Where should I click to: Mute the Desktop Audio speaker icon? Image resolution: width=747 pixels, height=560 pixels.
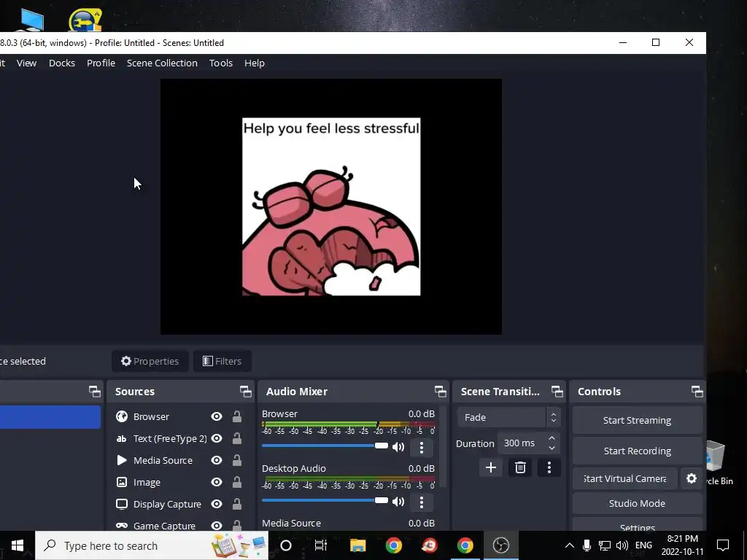click(398, 502)
